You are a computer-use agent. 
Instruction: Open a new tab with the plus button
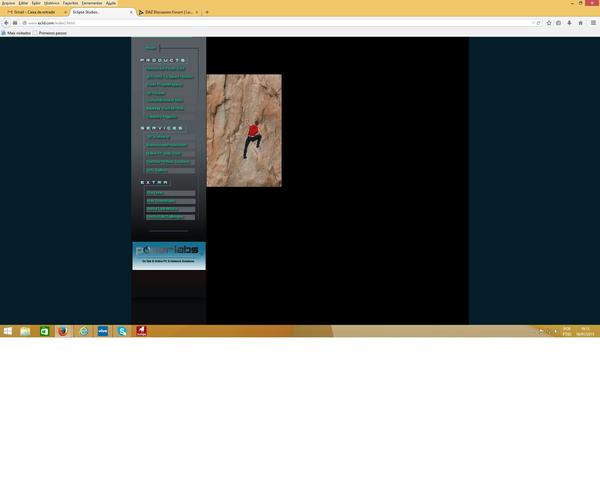pyautogui.click(x=207, y=12)
